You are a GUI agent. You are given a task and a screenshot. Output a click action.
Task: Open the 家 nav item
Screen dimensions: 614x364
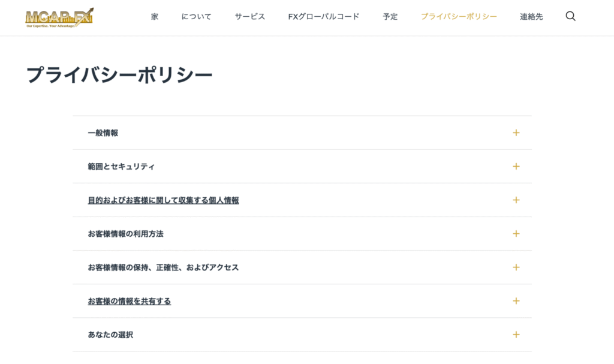point(155,16)
